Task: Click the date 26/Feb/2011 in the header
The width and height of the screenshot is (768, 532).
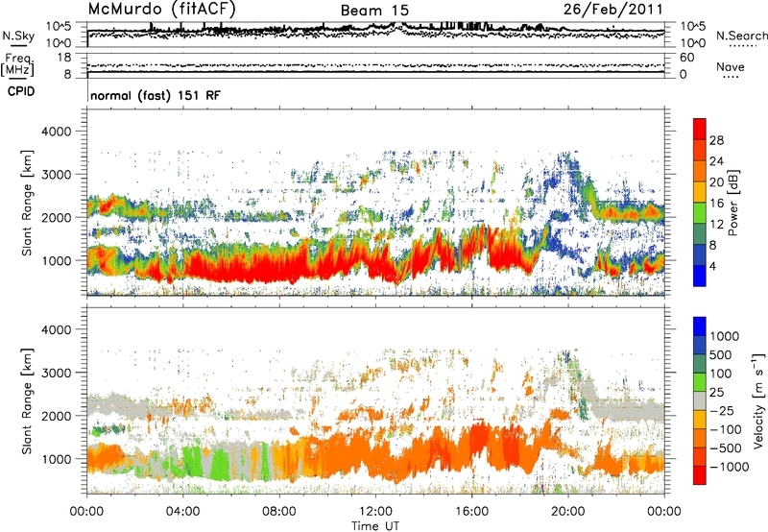Action: pos(612,10)
